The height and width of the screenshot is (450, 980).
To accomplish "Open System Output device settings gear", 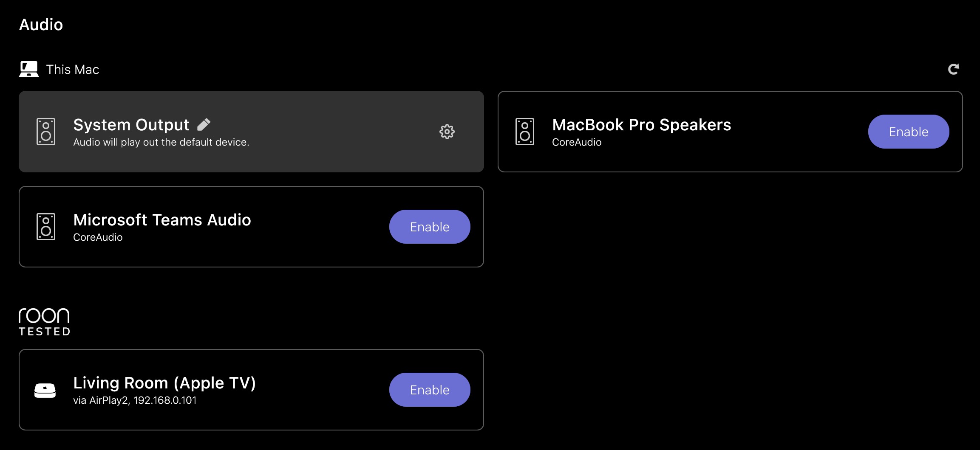I will pos(447,132).
